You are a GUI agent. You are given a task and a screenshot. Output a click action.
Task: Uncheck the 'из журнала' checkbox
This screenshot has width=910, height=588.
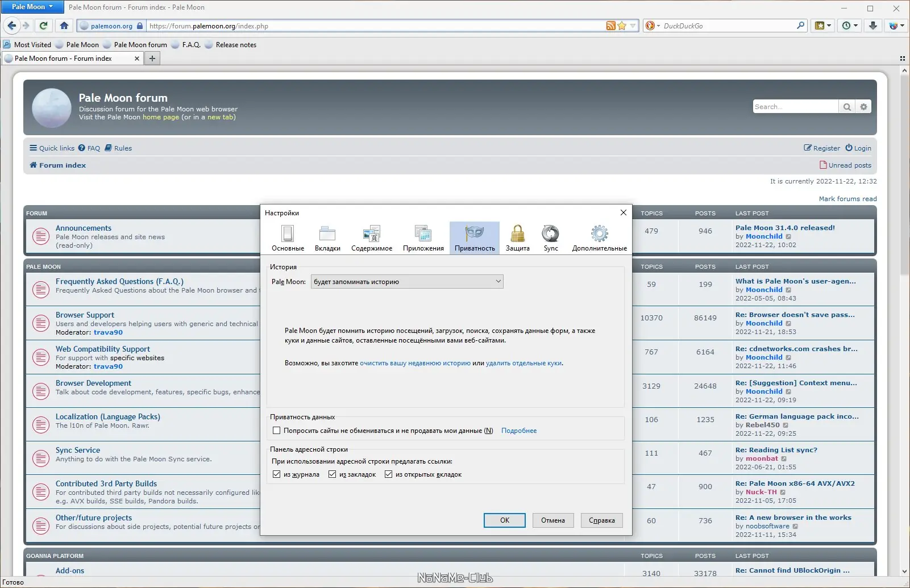pos(277,474)
